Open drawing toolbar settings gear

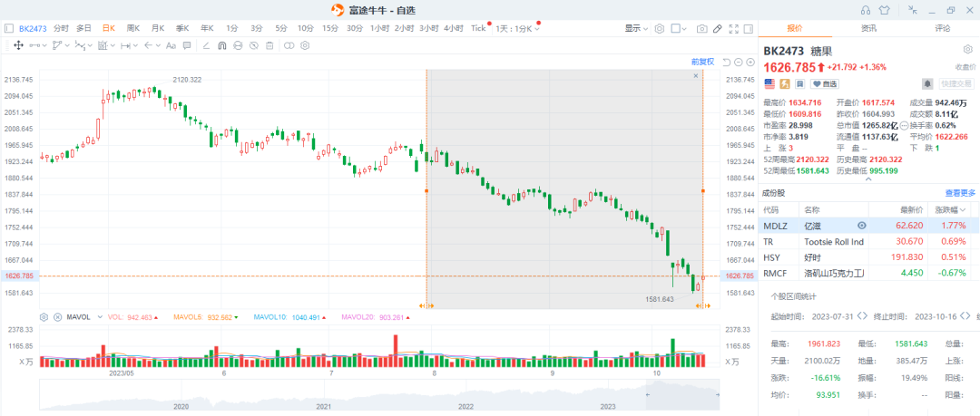(305, 45)
